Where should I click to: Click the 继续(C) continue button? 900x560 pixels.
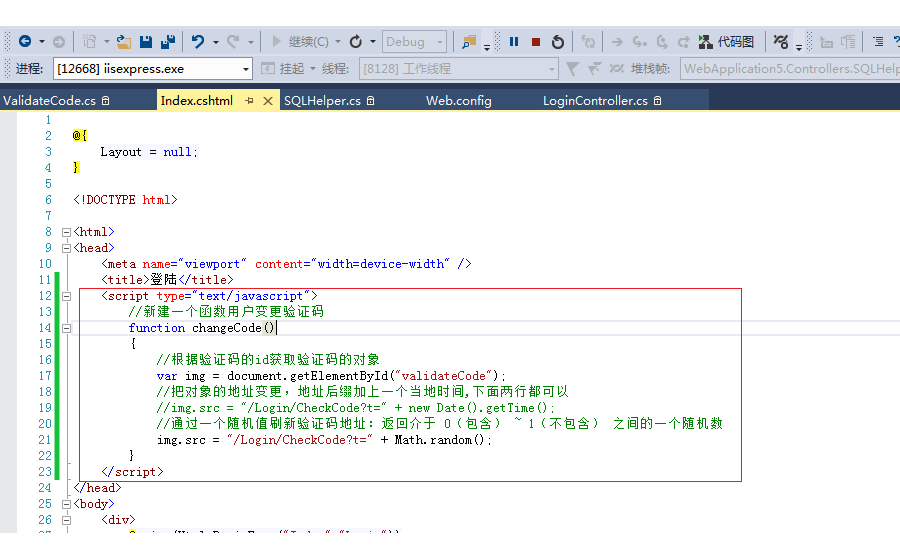pyautogui.click(x=300, y=41)
